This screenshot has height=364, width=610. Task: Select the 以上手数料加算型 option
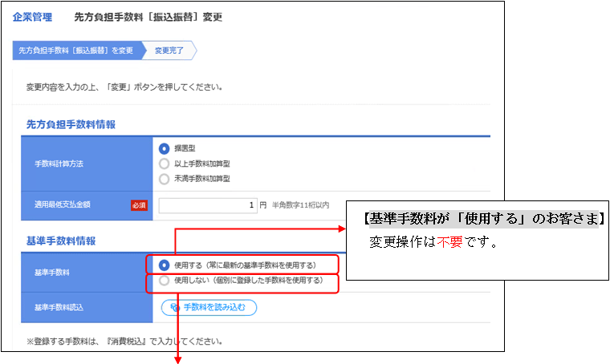[165, 164]
